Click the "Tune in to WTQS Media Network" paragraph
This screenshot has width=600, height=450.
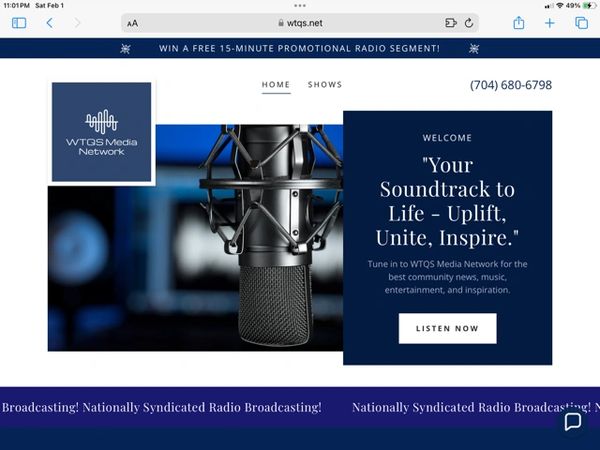coord(447,277)
